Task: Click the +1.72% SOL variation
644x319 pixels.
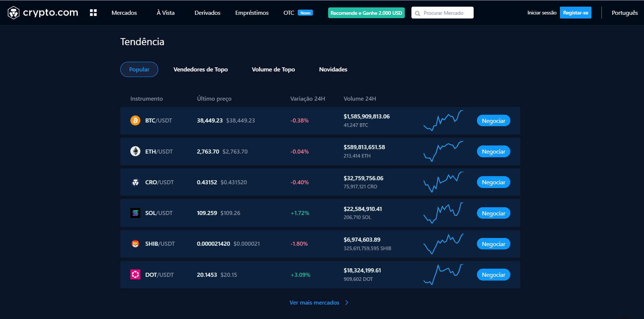Action: pyautogui.click(x=300, y=213)
